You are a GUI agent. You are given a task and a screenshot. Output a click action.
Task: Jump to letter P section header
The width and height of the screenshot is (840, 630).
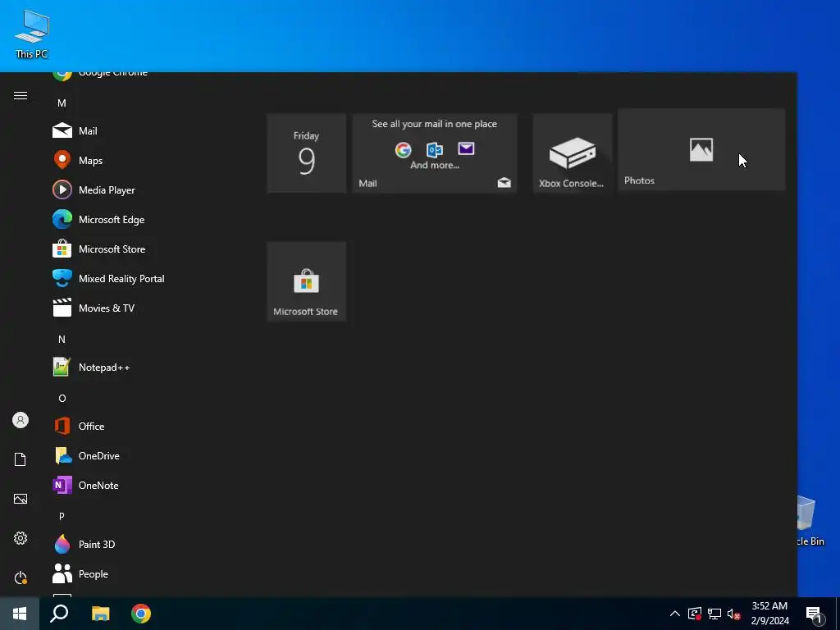(x=62, y=516)
